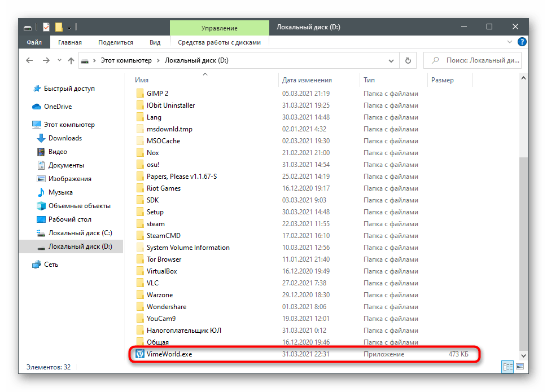Image resolution: width=547 pixels, height=392 pixels.
Task: Select Papers, Please v1.1.67-S folder name
Action: pos(182,177)
